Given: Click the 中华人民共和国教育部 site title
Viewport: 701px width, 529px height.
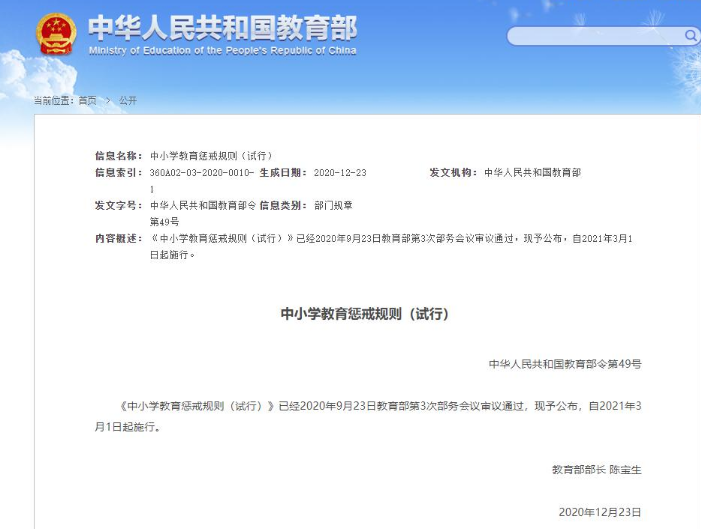Looking at the screenshot, I should [223, 28].
